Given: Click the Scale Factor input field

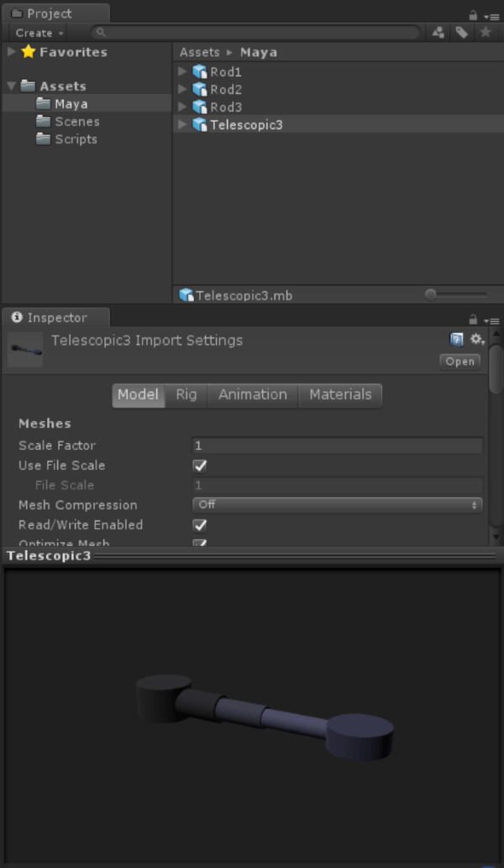Looking at the screenshot, I should [338, 446].
